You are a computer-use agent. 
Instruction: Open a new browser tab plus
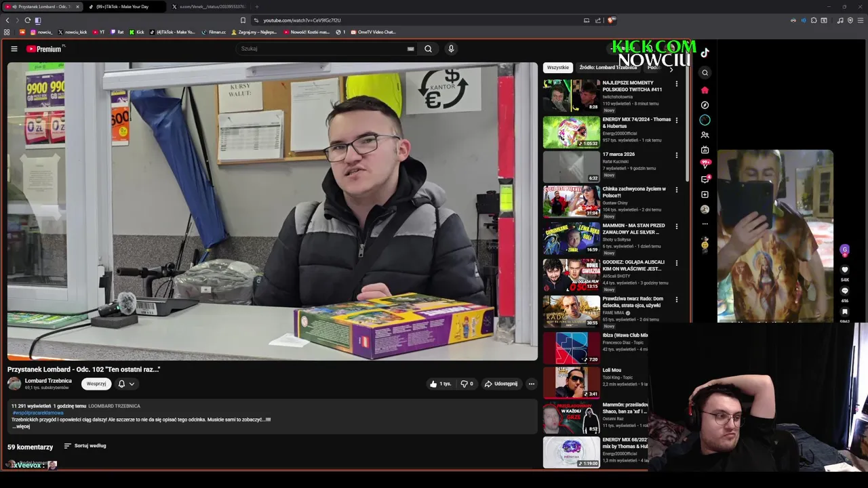[x=257, y=7]
